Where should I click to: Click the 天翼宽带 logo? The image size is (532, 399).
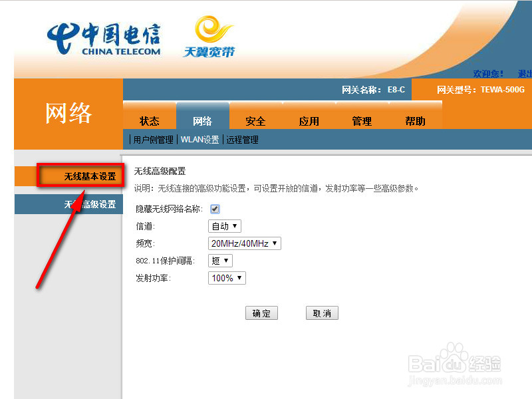pyautogui.click(x=209, y=37)
